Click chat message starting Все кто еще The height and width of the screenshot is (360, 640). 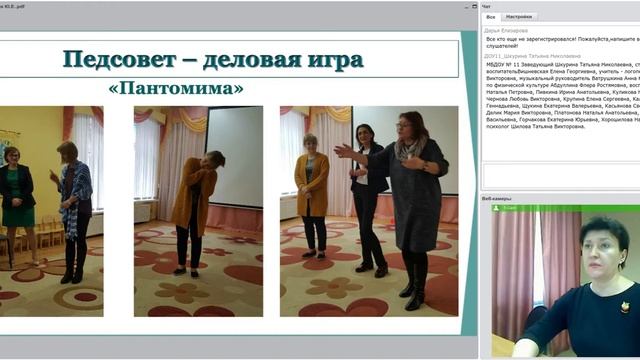point(562,42)
